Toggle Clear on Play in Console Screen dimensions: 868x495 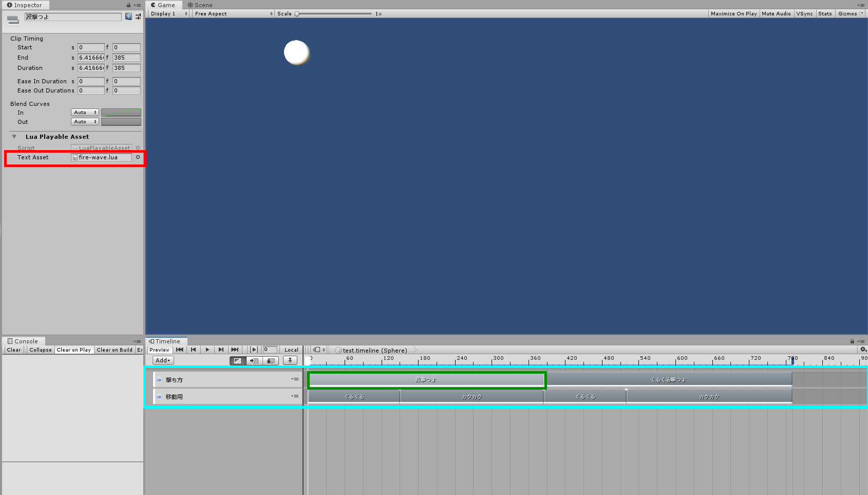click(x=73, y=350)
